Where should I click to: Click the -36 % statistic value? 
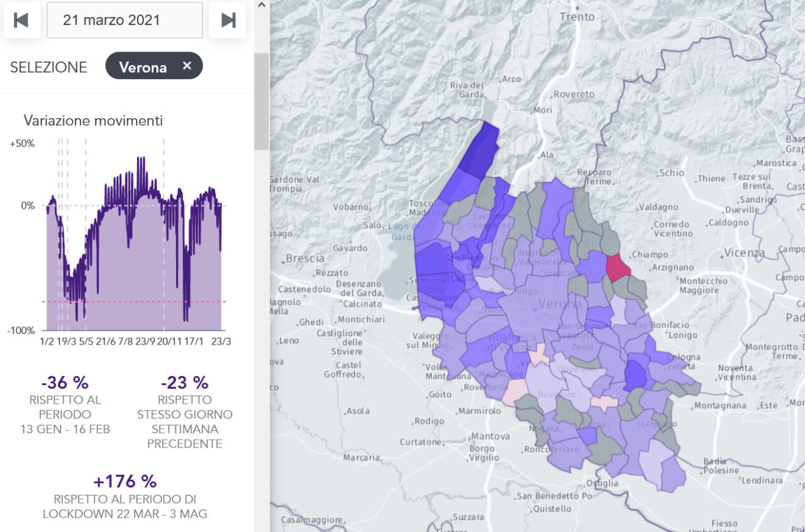[65, 382]
